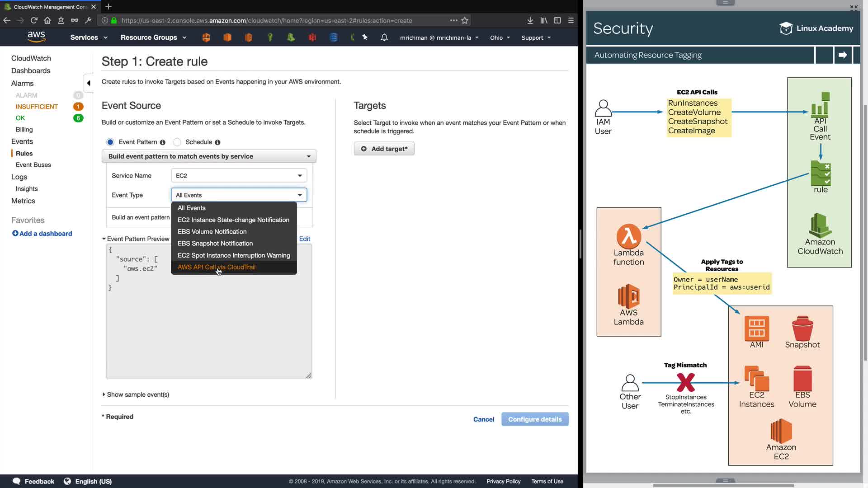Viewport: 868px width, 488px height.
Task: Choose EC2 Instance State-change Notification option
Action: [233, 220]
